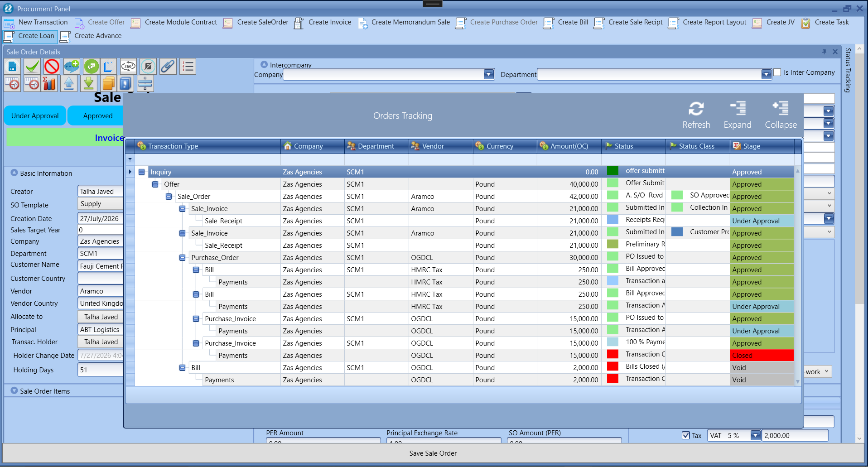868x467 pixels.
Task: Click the blue document save icon
Action: tap(13, 67)
